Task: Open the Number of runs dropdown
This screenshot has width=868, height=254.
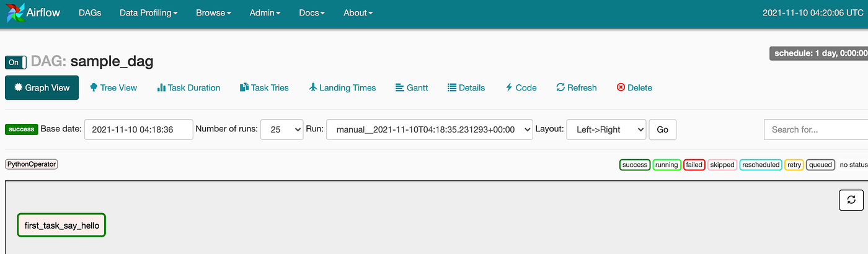Action: 282,129
